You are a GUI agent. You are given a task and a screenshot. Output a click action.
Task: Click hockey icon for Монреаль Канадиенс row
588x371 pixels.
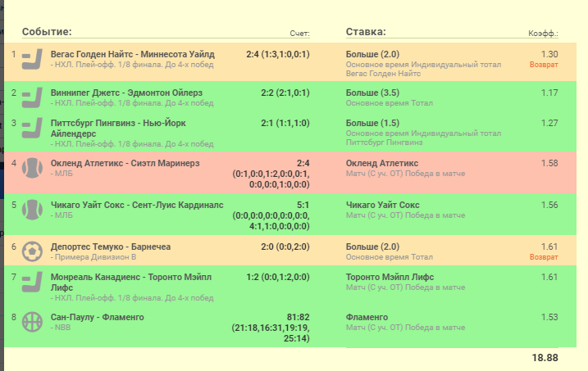tap(32, 283)
